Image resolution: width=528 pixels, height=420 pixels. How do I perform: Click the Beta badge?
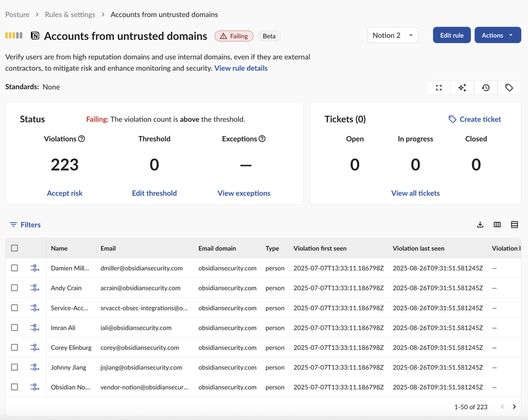pos(269,36)
